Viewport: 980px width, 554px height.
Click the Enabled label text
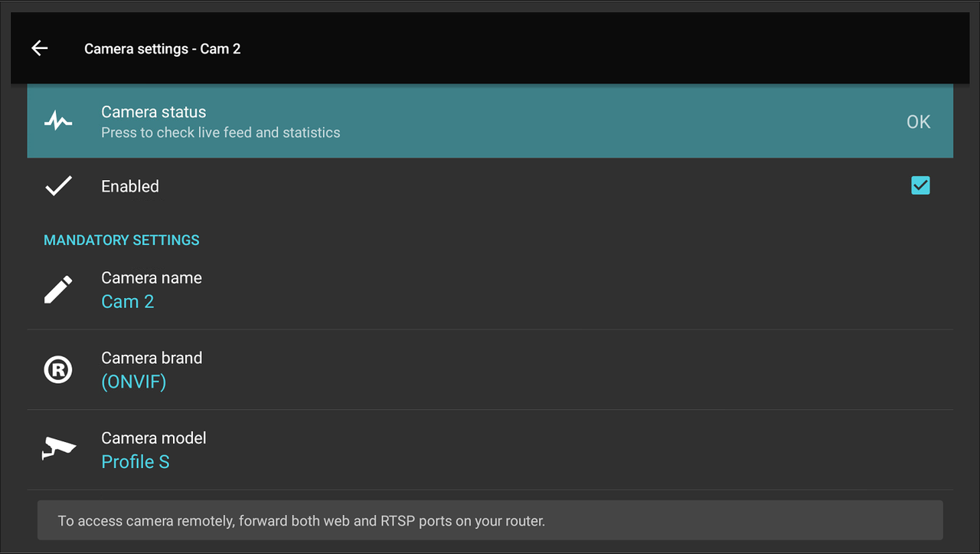point(130,186)
